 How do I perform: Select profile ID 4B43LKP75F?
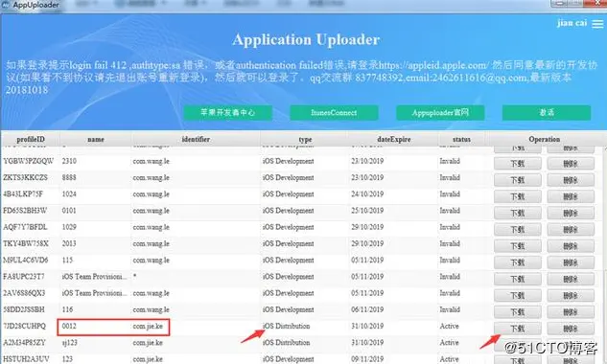[23, 193]
